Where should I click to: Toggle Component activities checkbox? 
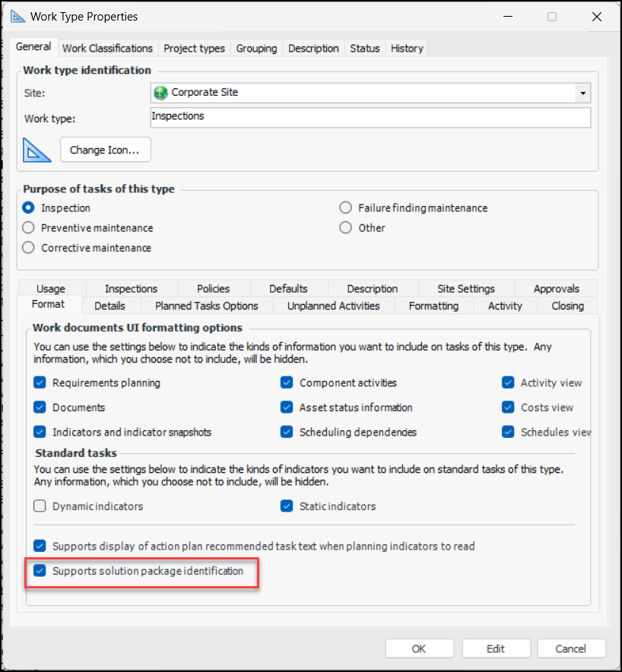[287, 382]
